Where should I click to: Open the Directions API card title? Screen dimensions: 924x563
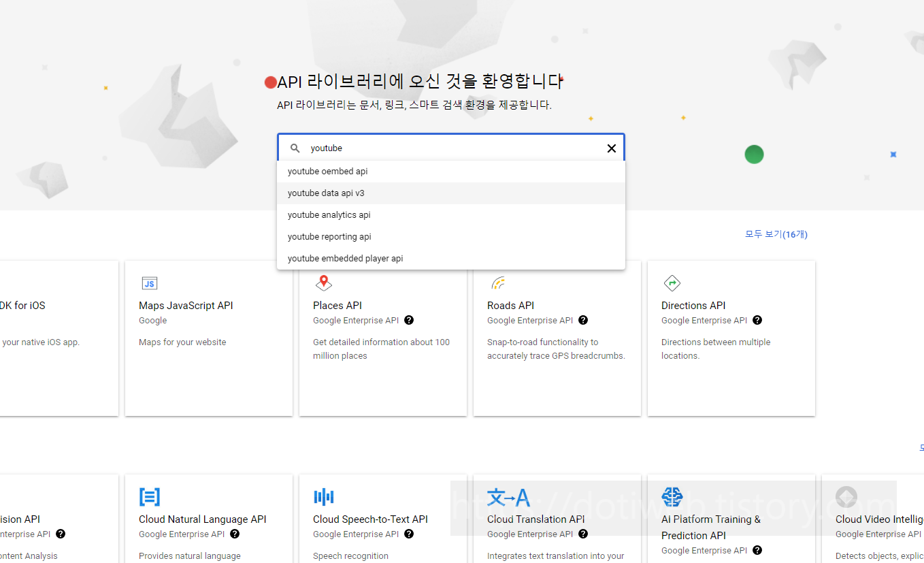click(693, 306)
